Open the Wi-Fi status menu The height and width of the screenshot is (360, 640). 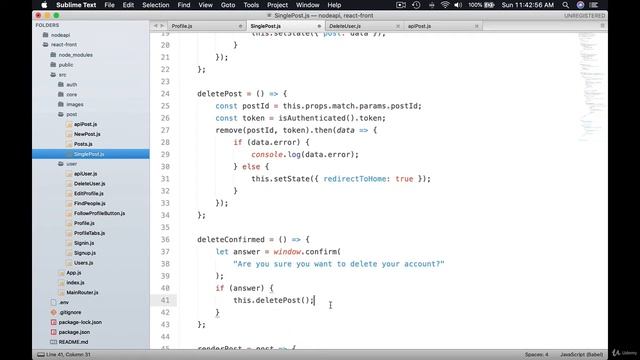445,5
